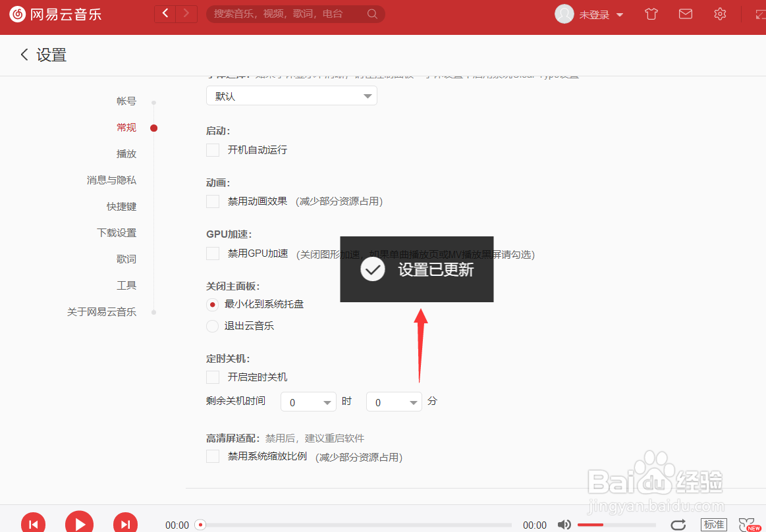Expand the shutdown hours dropdown

308,402
